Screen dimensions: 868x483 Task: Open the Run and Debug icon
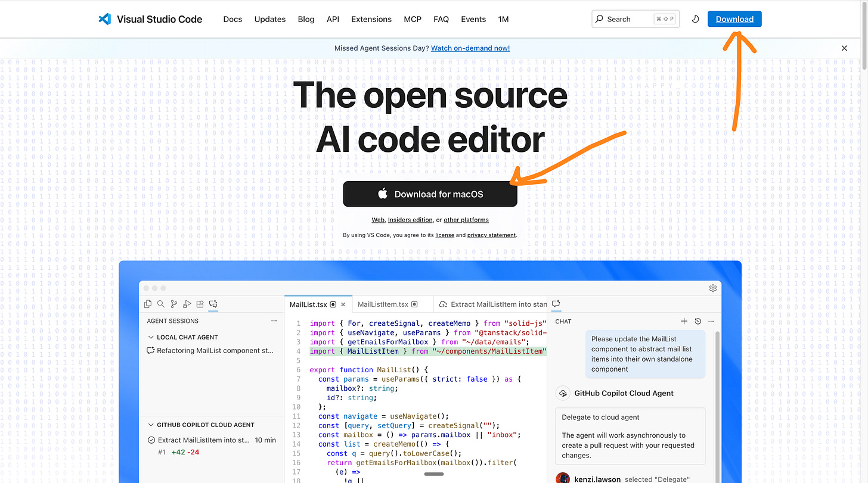click(x=187, y=304)
